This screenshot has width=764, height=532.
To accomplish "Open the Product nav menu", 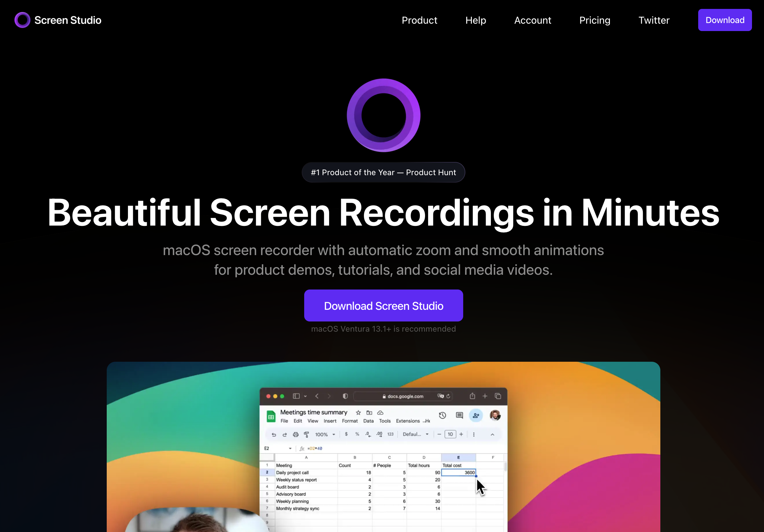I will [x=419, y=20].
